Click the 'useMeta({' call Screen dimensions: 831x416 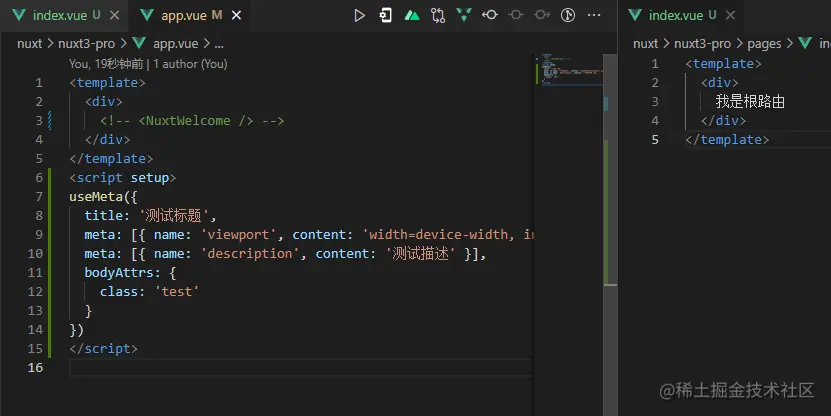click(103, 197)
